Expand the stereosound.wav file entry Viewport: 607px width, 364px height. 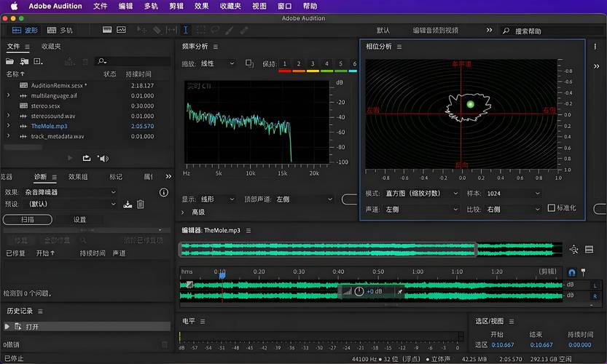(8, 116)
